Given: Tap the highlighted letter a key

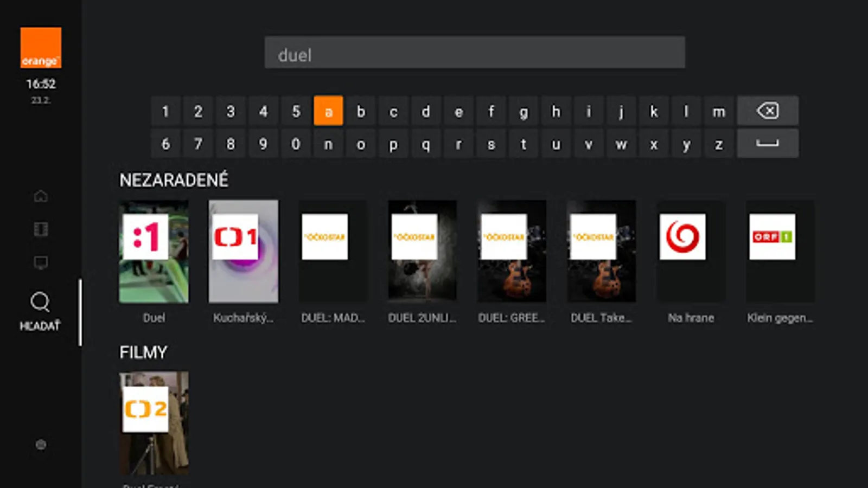Looking at the screenshot, I should click(x=328, y=111).
